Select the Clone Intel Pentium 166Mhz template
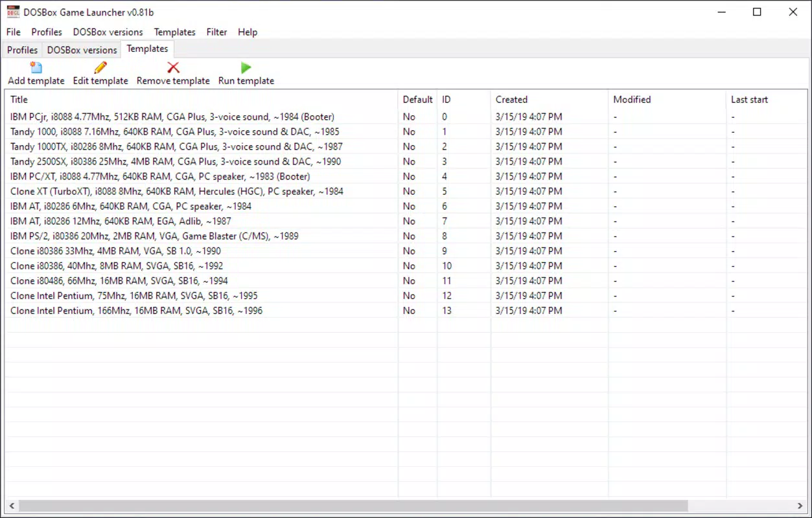Image resolution: width=812 pixels, height=518 pixels. pos(405,310)
